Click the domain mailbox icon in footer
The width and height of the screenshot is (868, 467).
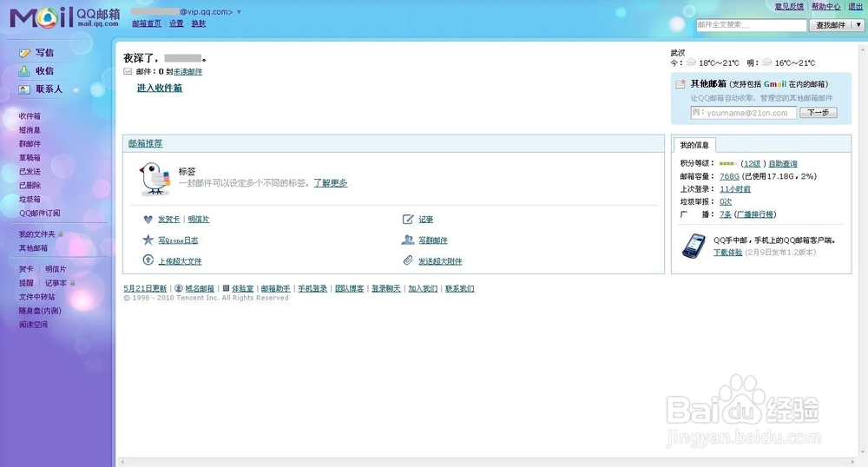[x=179, y=288]
